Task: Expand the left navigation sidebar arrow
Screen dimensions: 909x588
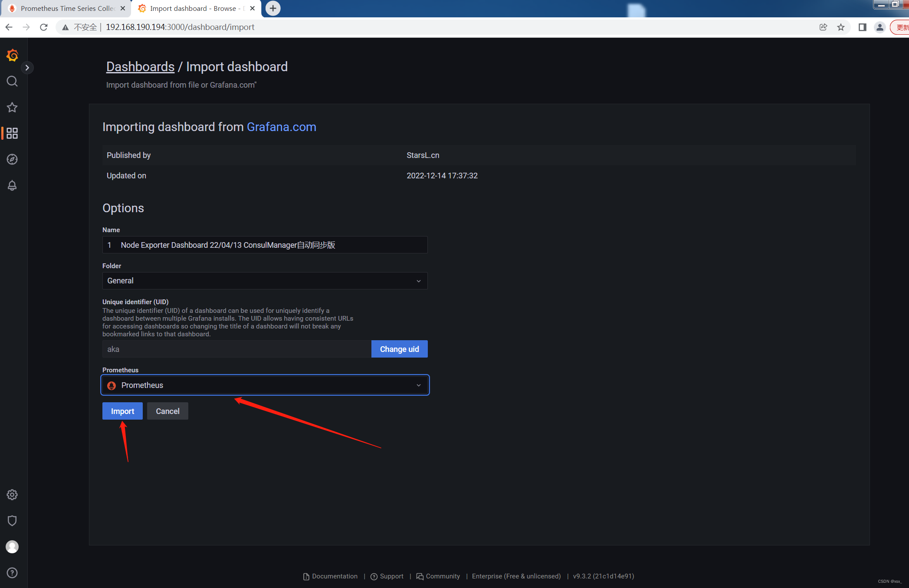Action: coord(27,67)
